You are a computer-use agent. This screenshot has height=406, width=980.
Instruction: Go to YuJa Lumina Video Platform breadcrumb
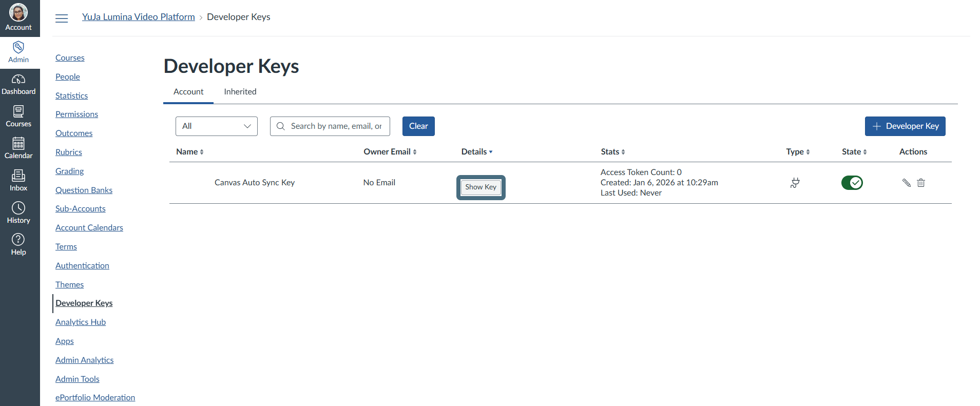pos(139,17)
